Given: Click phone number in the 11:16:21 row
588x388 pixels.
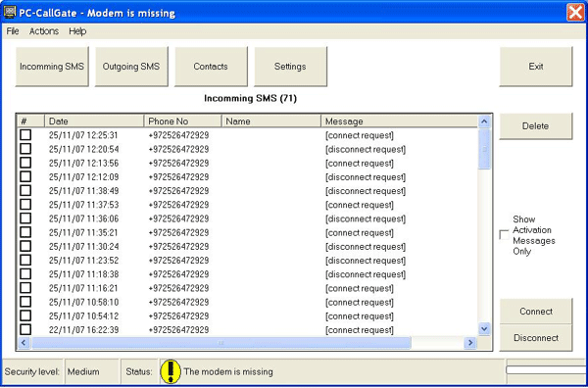Looking at the screenshot, I should pos(178,289).
